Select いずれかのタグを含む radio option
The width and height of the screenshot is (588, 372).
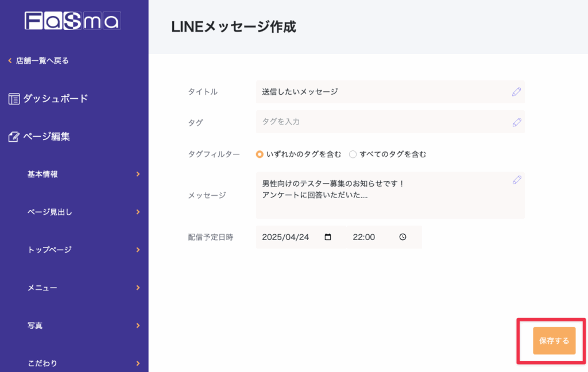260,154
